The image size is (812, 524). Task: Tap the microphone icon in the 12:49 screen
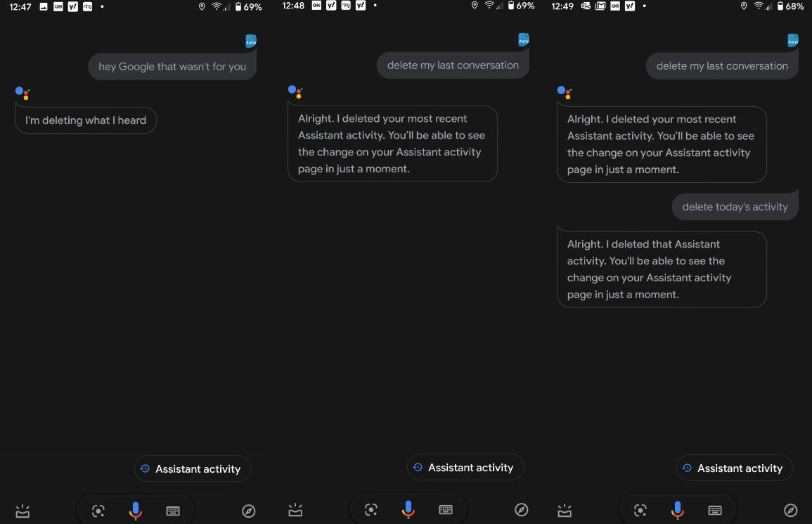[677, 510]
